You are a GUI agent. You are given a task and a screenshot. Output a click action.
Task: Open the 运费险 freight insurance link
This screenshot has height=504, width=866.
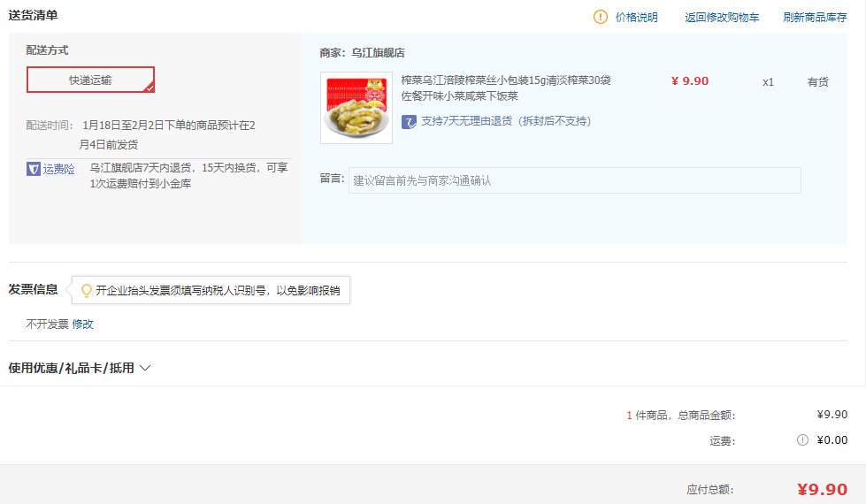coord(58,169)
